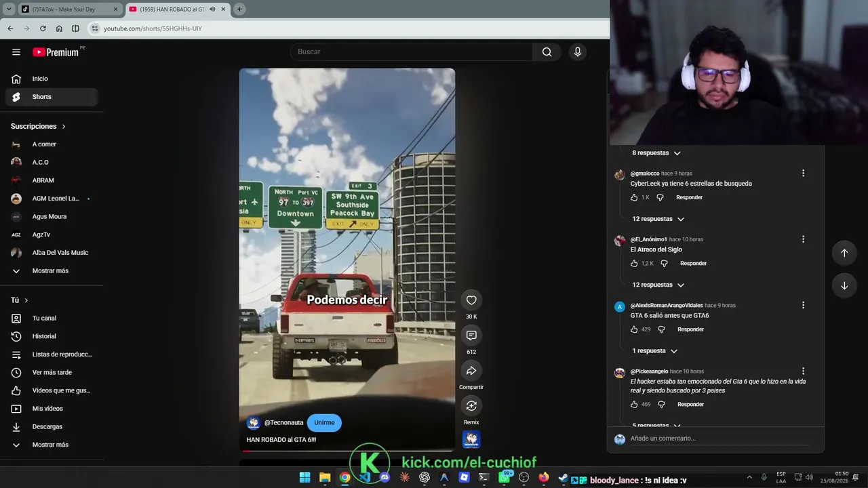
Task: Open more options on @Pickeaangelo's comment
Action: pyautogui.click(x=803, y=371)
